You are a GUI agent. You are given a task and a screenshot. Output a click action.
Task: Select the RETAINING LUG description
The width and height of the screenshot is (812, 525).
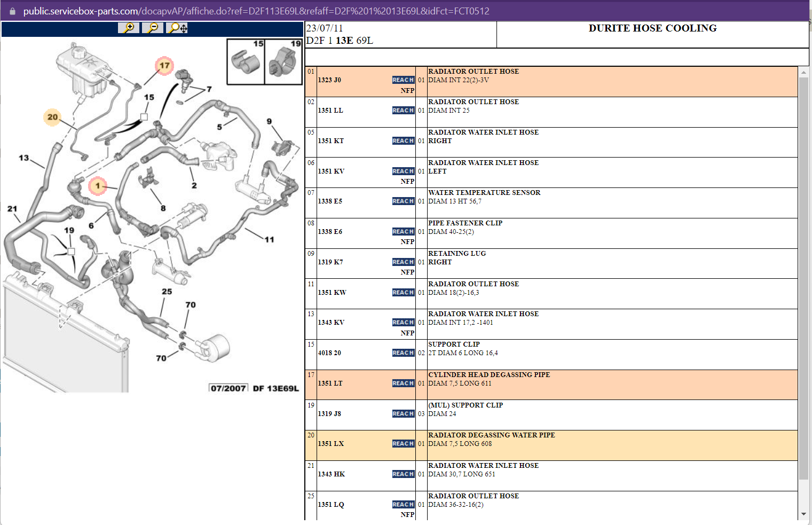pyautogui.click(x=457, y=254)
